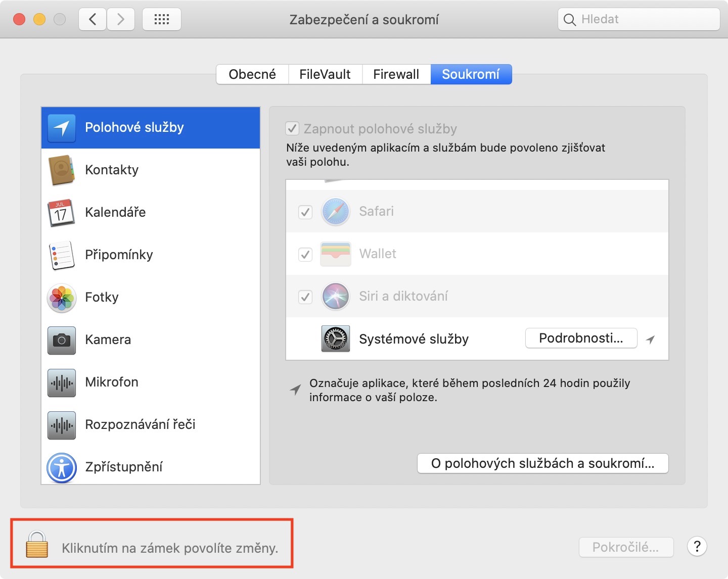Open the Fotky privacy category
Screen dimensions: 728x579
point(150,298)
